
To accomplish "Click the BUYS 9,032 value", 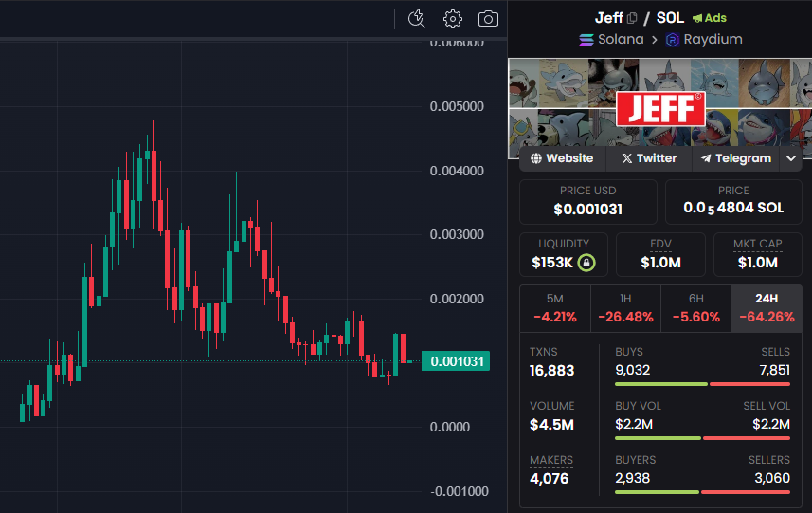I will (x=632, y=370).
